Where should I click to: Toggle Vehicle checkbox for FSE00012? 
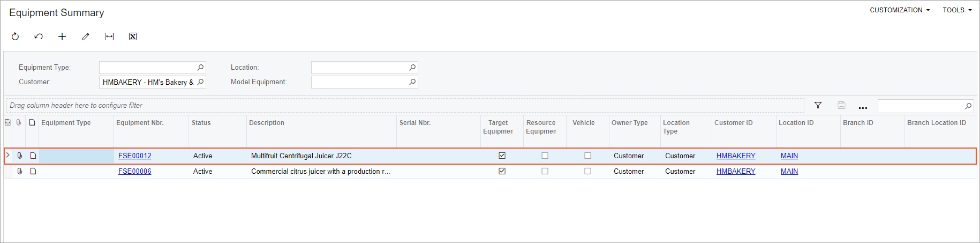pyautogui.click(x=587, y=156)
